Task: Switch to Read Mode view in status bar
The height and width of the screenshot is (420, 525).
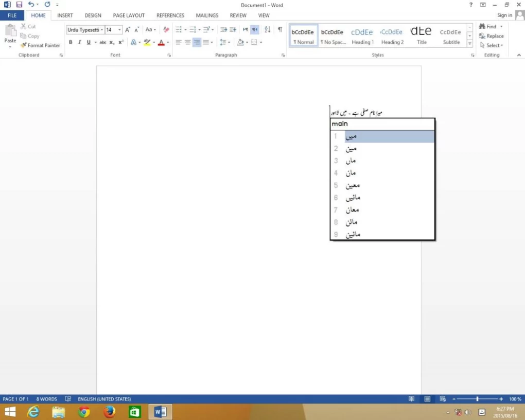Action: coord(411,399)
